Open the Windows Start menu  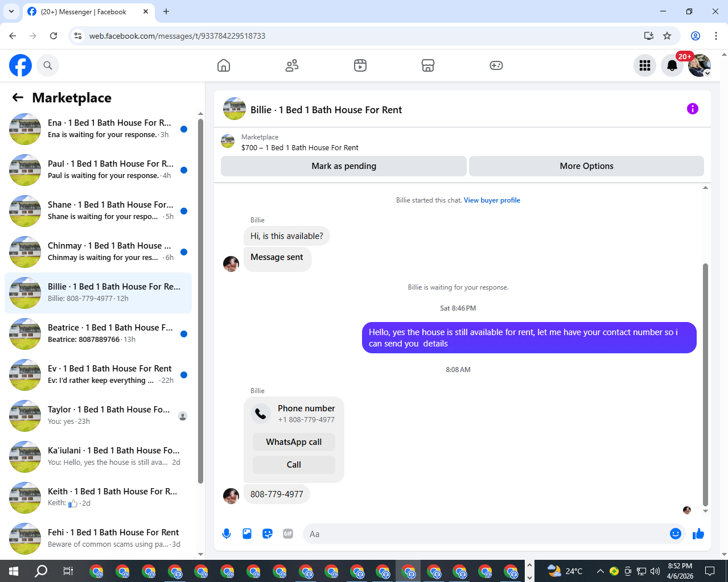click(x=14, y=571)
